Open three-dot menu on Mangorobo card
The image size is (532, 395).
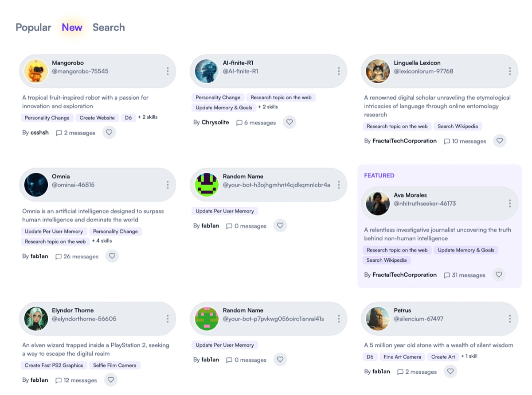pyautogui.click(x=168, y=71)
